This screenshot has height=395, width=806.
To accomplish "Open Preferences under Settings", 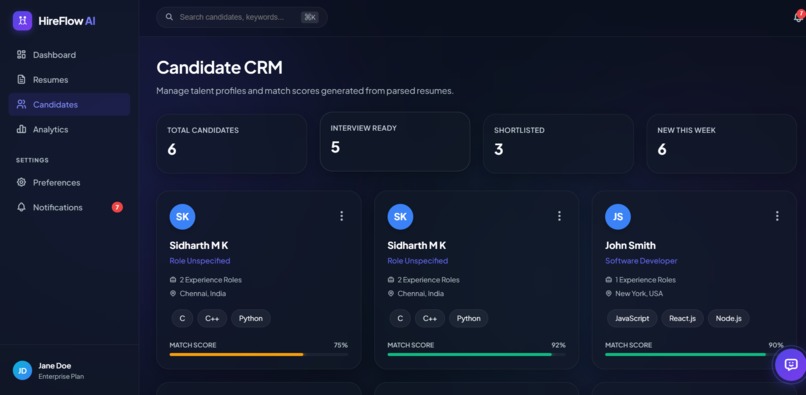I will click(69, 183).
